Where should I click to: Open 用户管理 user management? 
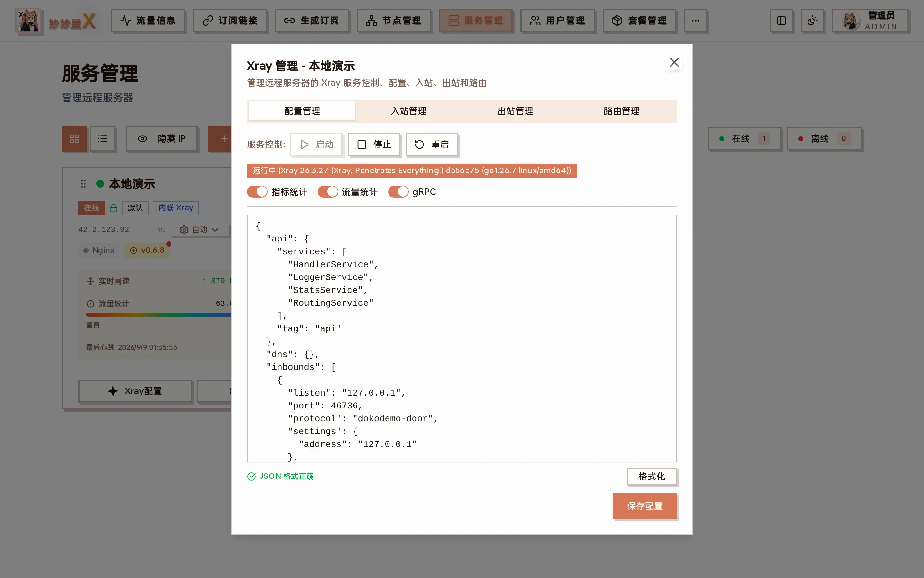558,21
